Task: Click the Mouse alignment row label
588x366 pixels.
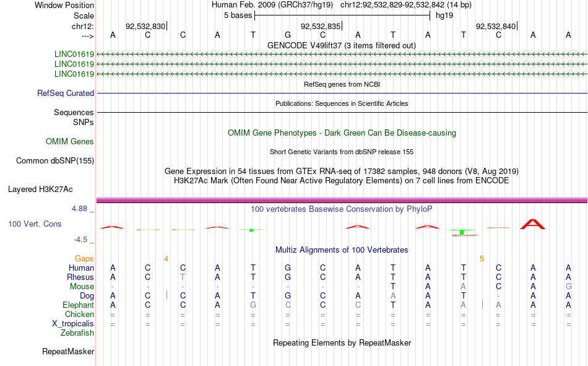Action: [82, 286]
